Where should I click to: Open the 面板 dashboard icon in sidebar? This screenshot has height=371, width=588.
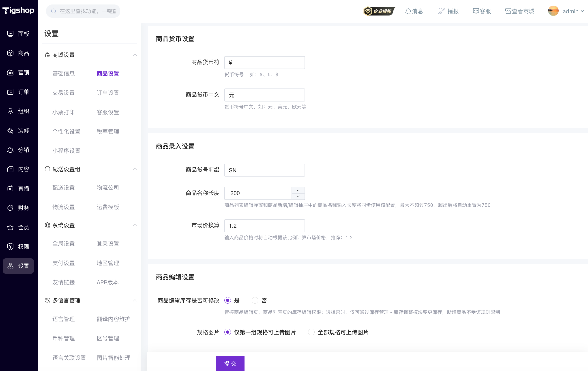pos(10,34)
